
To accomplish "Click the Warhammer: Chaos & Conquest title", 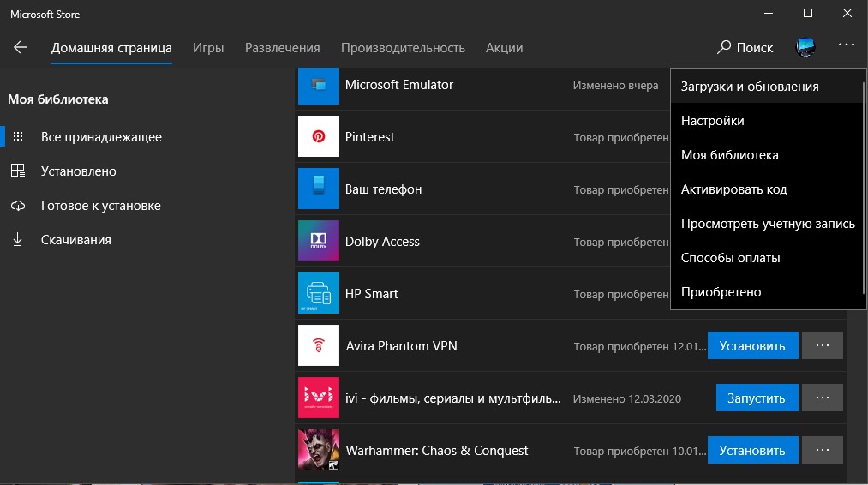I will (x=437, y=451).
